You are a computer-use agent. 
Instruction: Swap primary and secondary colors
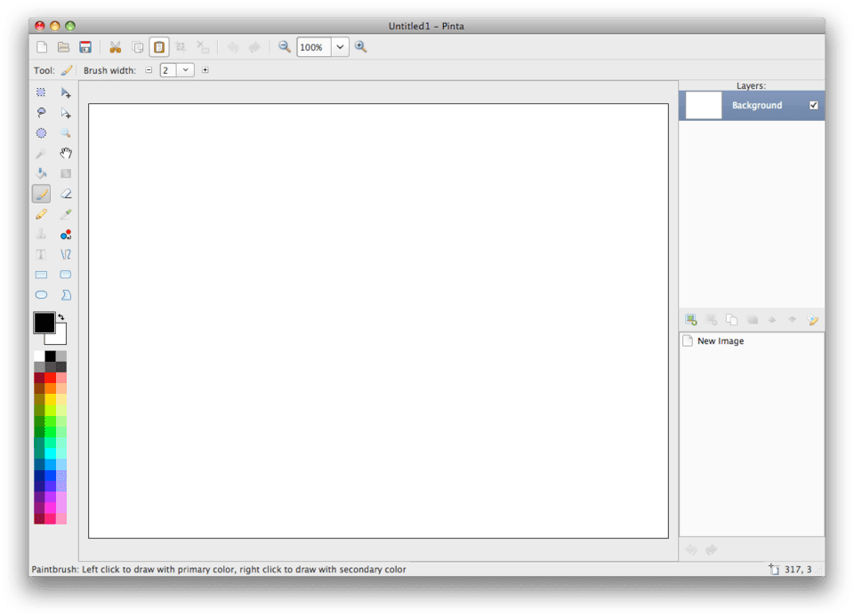[61, 316]
